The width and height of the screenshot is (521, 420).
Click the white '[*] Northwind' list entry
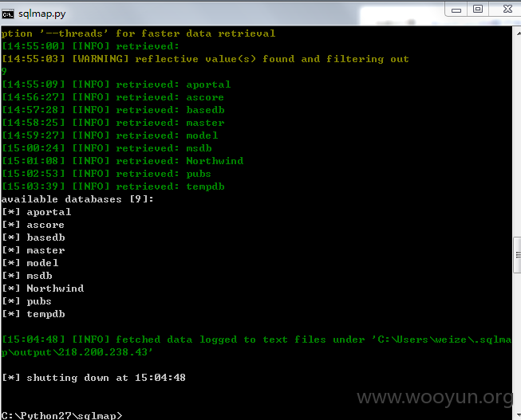pyautogui.click(x=43, y=289)
